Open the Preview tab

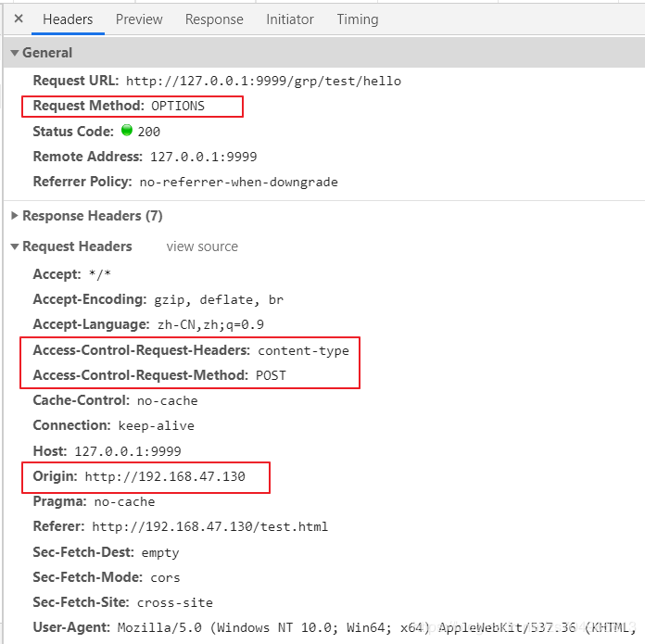[139, 19]
